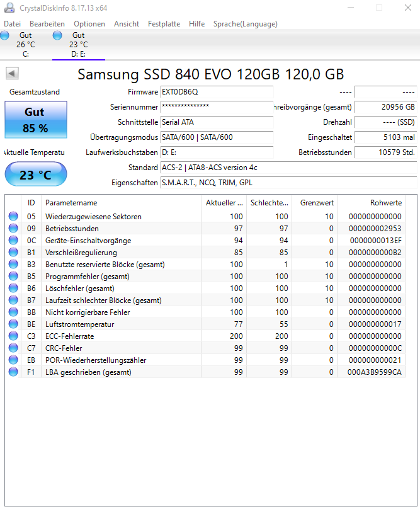420x509 pixels.
Task: Open the Ansicht menu
Action: (127, 24)
